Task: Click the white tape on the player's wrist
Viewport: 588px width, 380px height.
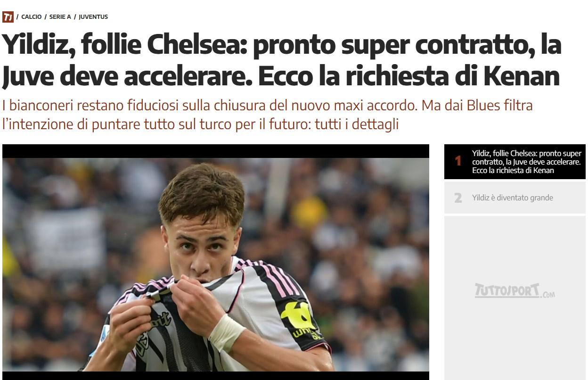Action: coord(227,333)
